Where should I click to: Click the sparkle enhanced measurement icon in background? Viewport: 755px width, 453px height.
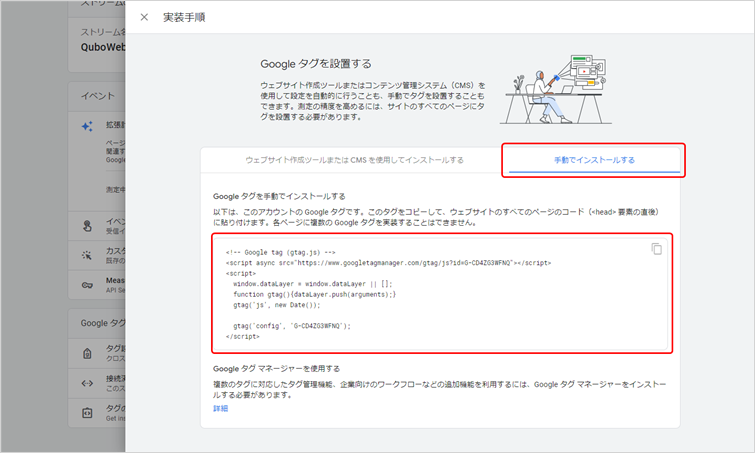click(x=87, y=127)
